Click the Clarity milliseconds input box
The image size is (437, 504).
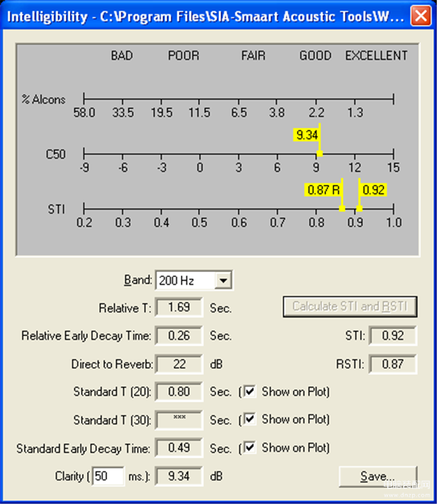pyautogui.click(x=109, y=476)
